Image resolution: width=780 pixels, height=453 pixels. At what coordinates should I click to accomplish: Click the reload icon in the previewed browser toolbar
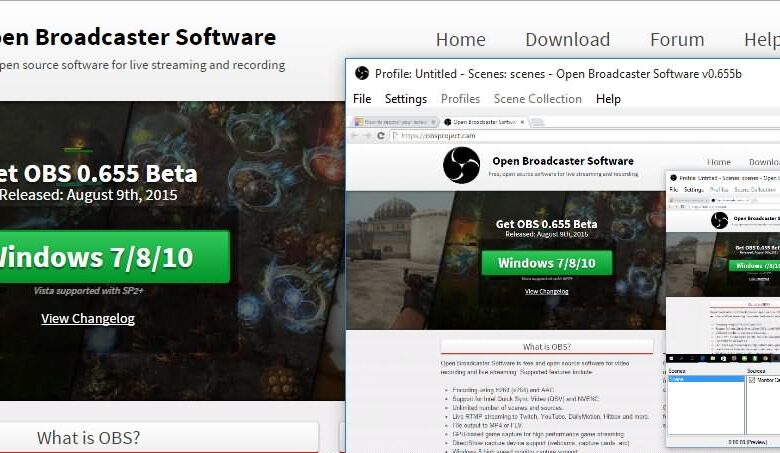tap(381, 136)
